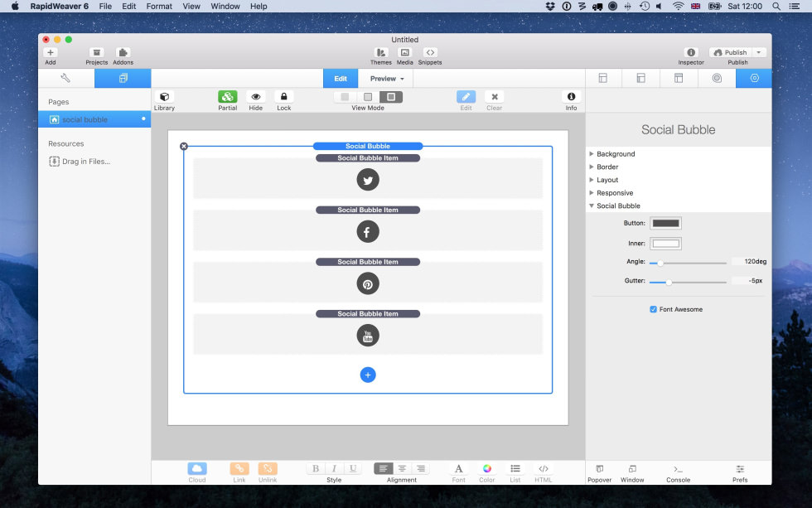
Task: Click Drag in Files resources
Action: pos(80,162)
